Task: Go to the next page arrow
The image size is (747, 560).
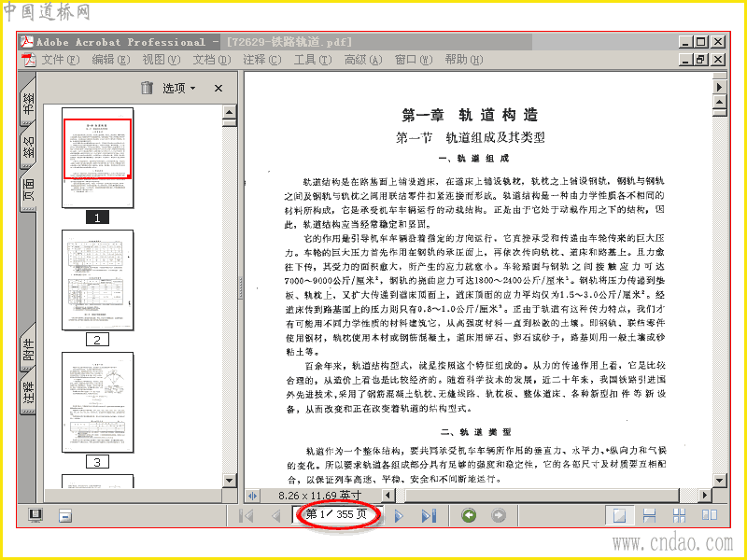Action: [400, 516]
